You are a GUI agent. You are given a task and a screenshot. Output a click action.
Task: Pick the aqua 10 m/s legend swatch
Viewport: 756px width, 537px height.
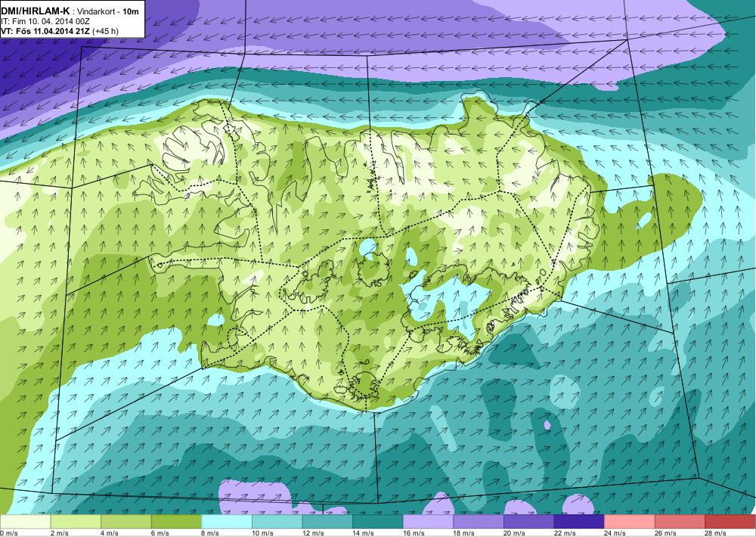(277, 522)
